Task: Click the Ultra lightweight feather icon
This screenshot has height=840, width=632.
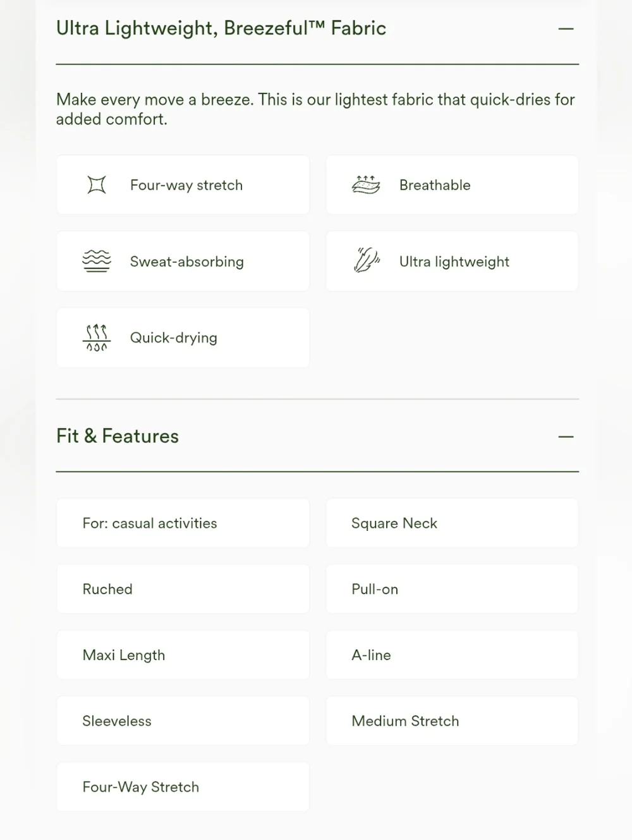Action: [x=366, y=260]
